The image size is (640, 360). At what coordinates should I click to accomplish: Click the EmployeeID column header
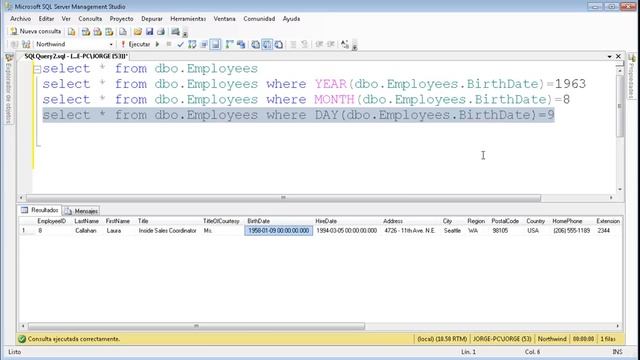(x=51, y=221)
